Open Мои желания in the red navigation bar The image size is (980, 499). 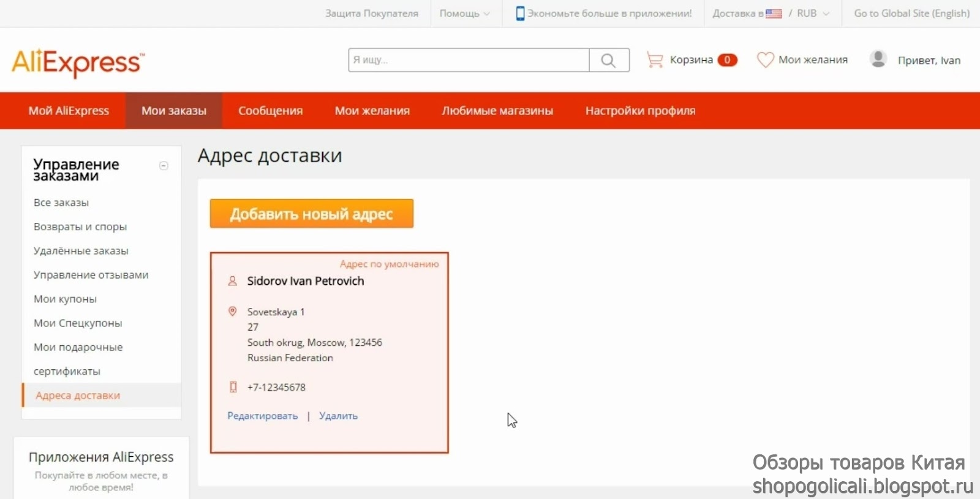tap(372, 111)
